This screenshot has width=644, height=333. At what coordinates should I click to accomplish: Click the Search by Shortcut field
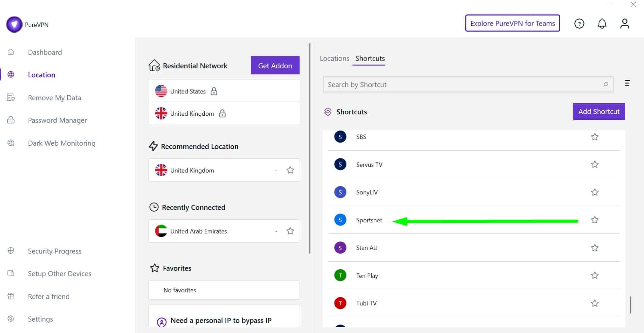coord(468,84)
